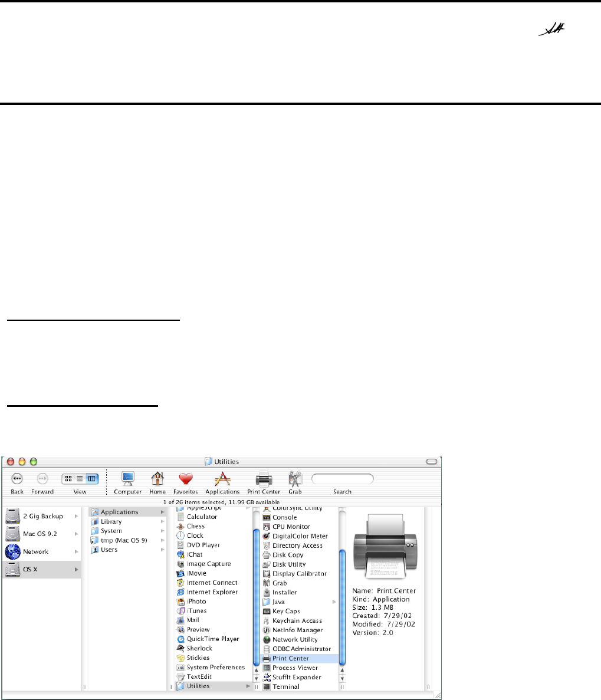Viewport: 601px width, 700px height.
Task: Switch to list view
Action: click(80, 479)
